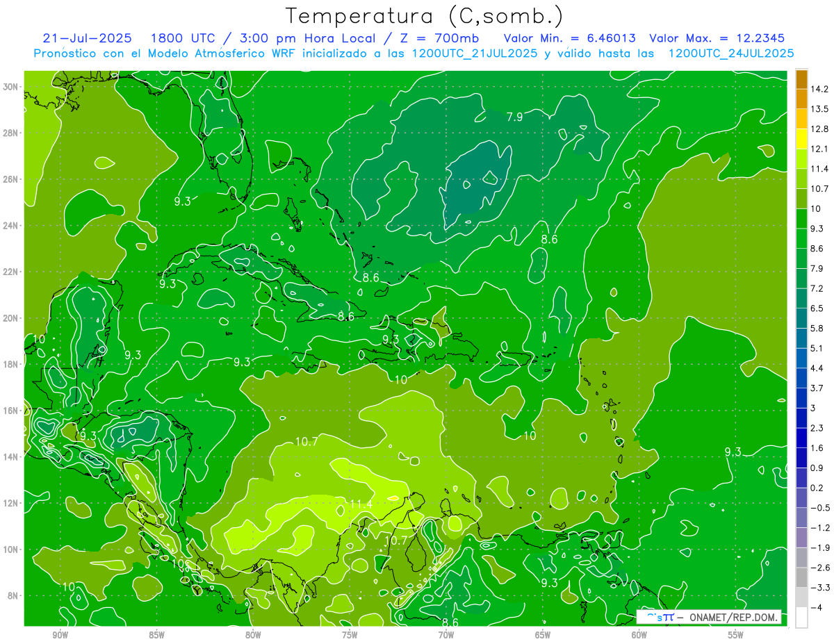Select the 3.7 value on the color legend

pyautogui.click(x=817, y=388)
